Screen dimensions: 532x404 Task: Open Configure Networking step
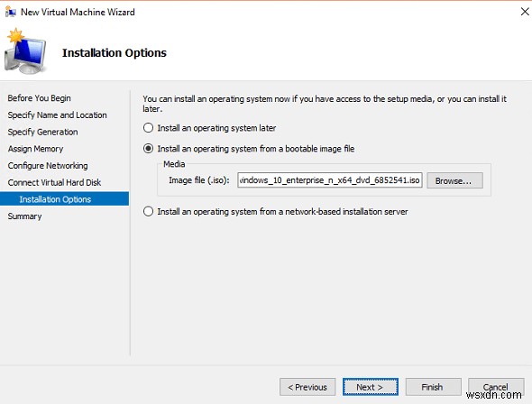point(48,166)
